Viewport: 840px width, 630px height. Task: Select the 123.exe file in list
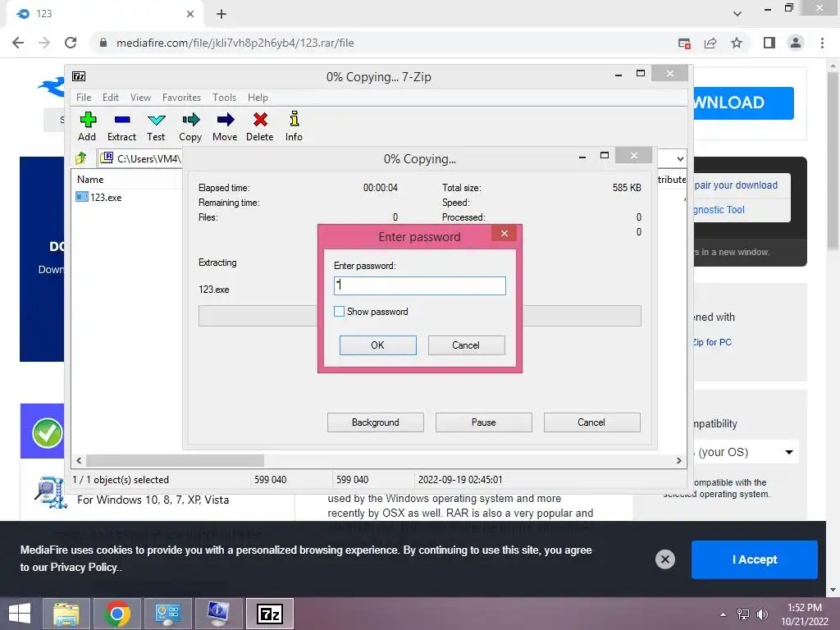pyautogui.click(x=99, y=197)
